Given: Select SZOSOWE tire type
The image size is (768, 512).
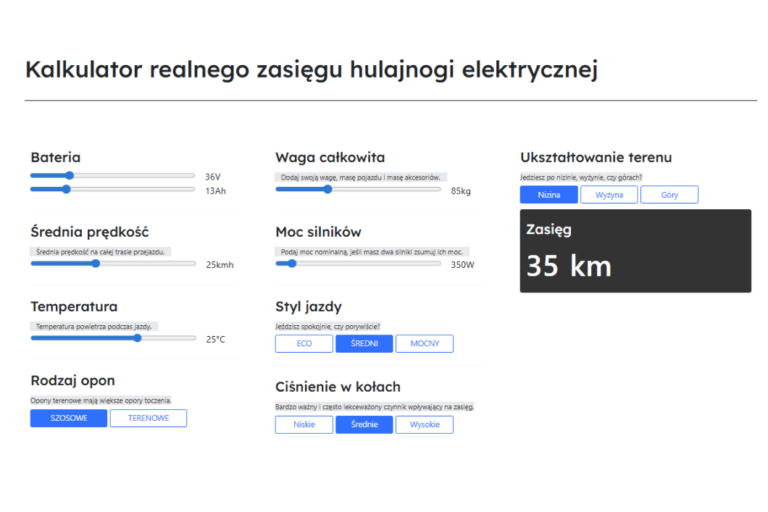Looking at the screenshot, I should point(68,418).
